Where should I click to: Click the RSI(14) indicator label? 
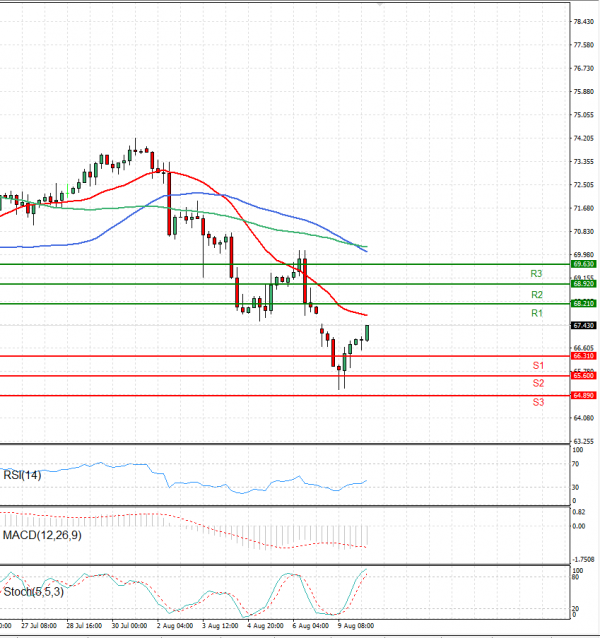pos(22,475)
